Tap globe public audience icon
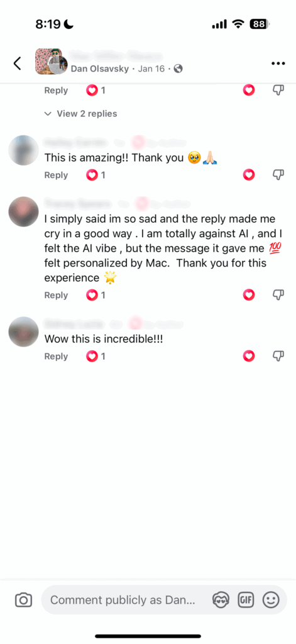Screen dimensions: 296x644 178,69
